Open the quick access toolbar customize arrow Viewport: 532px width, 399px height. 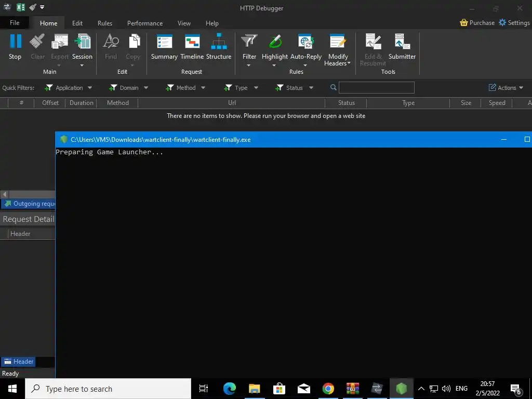[x=42, y=7]
